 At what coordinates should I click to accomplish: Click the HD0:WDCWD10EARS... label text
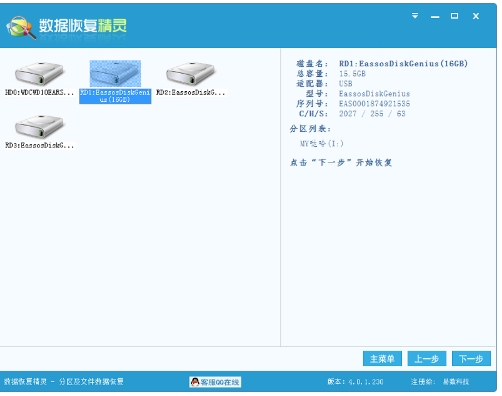click(x=40, y=92)
